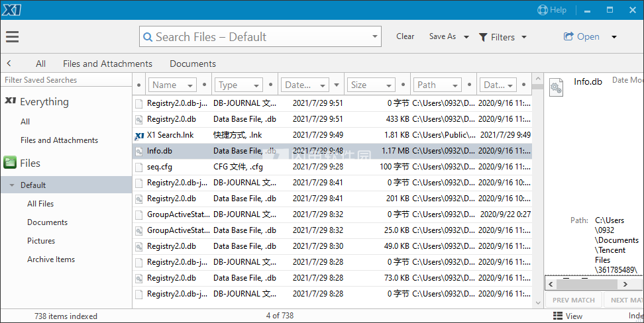Click the Filters funnel icon
This screenshot has height=323, width=644.
pos(483,37)
